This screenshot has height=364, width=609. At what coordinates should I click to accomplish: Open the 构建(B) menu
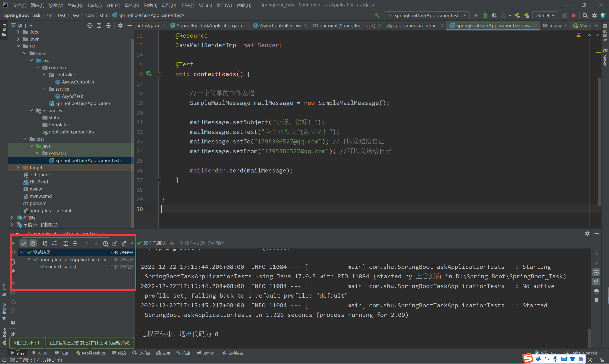[150, 5]
